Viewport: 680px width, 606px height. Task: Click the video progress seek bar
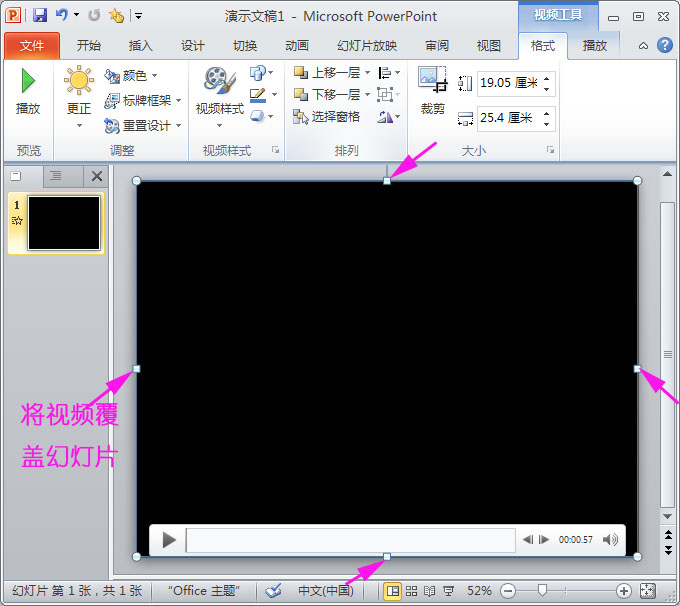350,540
